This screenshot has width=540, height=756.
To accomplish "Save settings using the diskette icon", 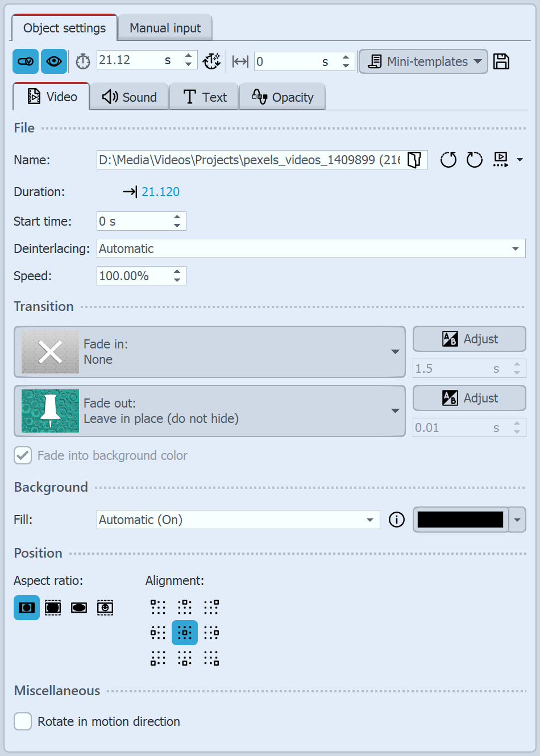I will [x=501, y=61].
